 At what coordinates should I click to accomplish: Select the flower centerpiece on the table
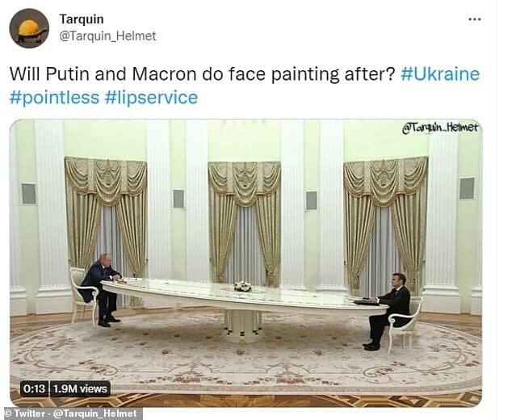(242, 287)
